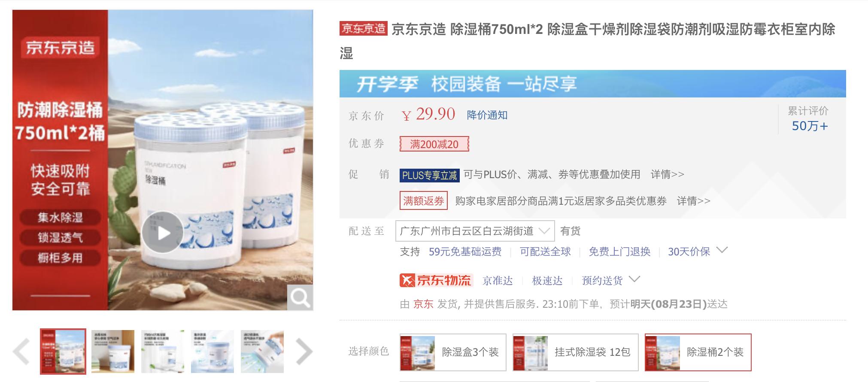Click the 京东物流 logistics logo
This screenshot has width=868, height=382.
(436, 280)
